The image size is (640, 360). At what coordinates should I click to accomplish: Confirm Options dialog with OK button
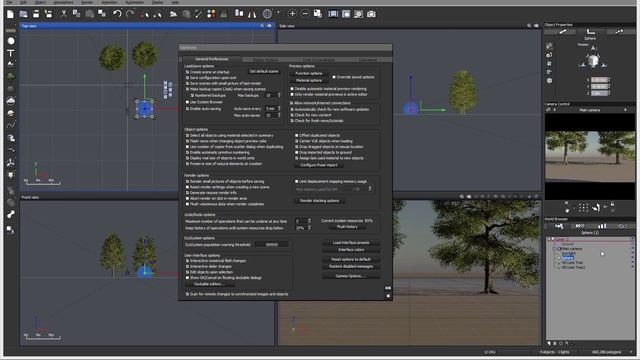(x=388, y=288)
